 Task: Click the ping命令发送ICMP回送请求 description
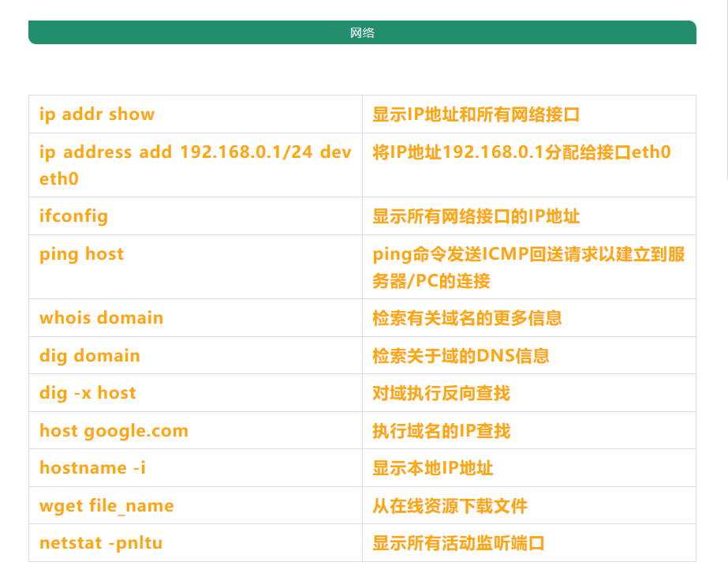(528, 255)
